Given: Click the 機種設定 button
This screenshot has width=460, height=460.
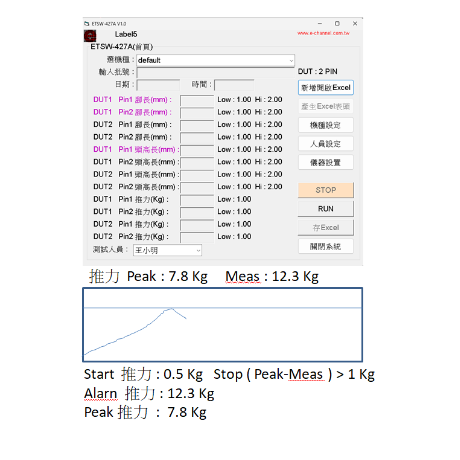Looking at the screenshot, I should pyautogui.click(x=326, y=125).
